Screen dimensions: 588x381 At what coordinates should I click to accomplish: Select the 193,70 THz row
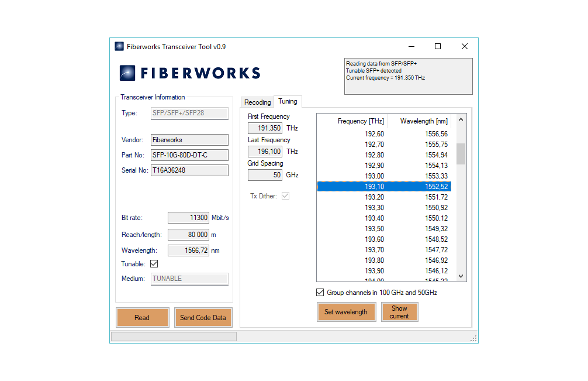coord(384,250)
